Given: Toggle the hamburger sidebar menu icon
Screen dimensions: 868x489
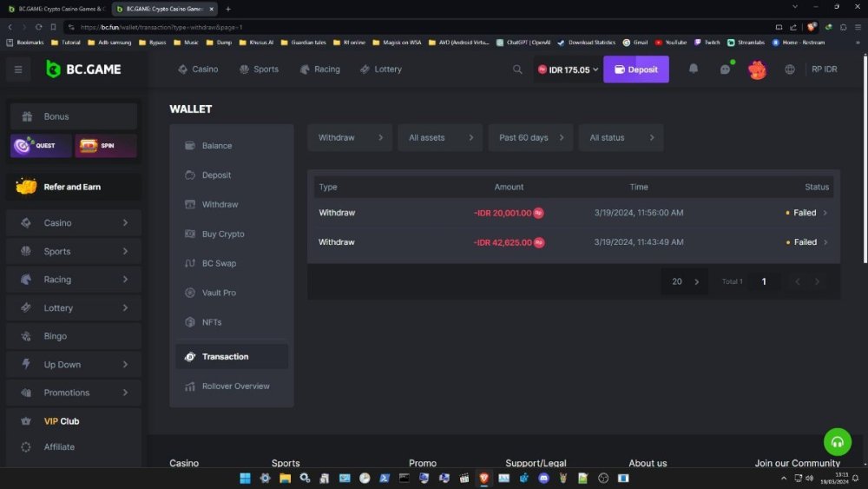Looking at the screenshot, I should (x=17, y=69).
